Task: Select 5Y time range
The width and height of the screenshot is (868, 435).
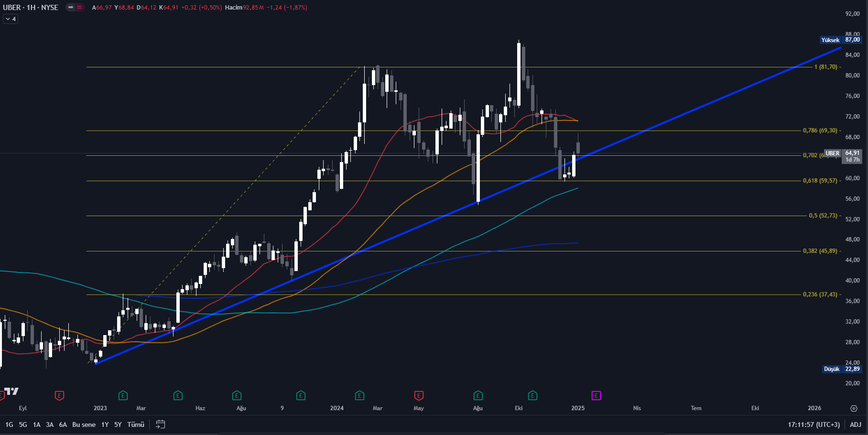Action: pos(118,424)
